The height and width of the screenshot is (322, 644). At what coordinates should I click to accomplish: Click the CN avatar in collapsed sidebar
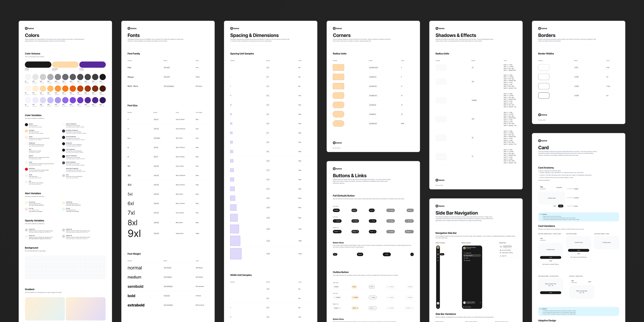click(438, 303)
